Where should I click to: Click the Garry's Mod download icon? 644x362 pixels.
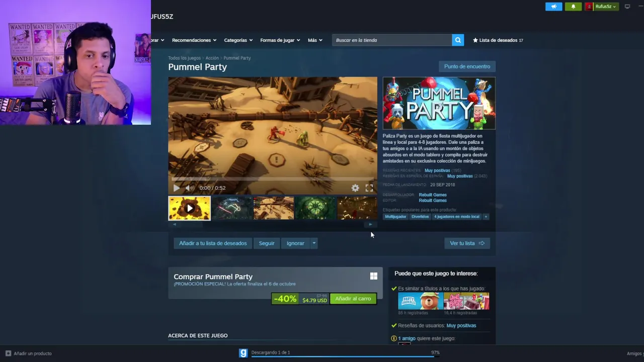point(244,353)
